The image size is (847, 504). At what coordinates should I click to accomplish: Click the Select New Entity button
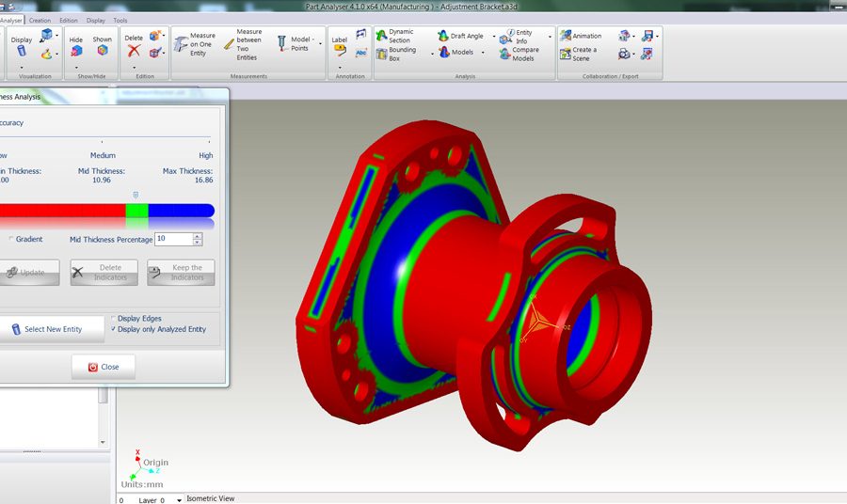[x=52, y=329]
